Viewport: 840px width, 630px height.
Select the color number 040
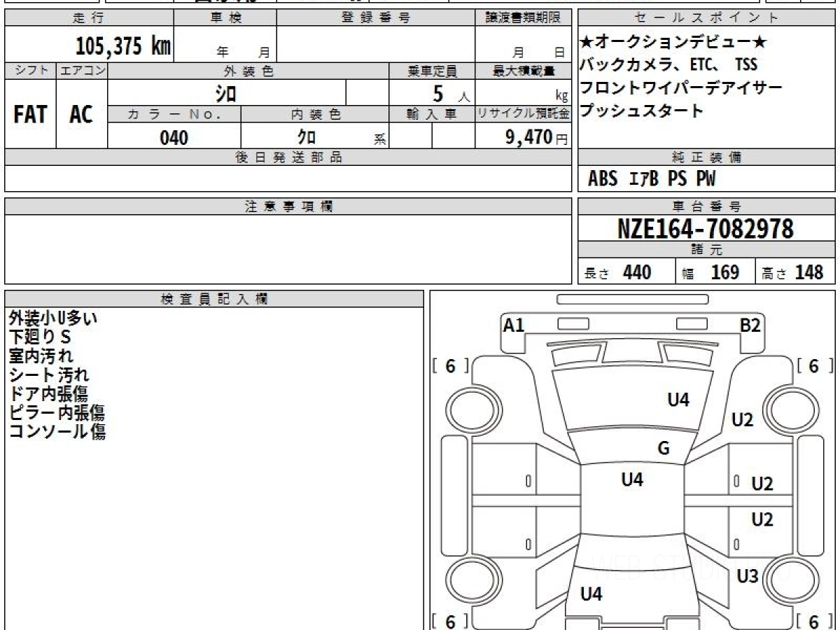click(174, 137)
